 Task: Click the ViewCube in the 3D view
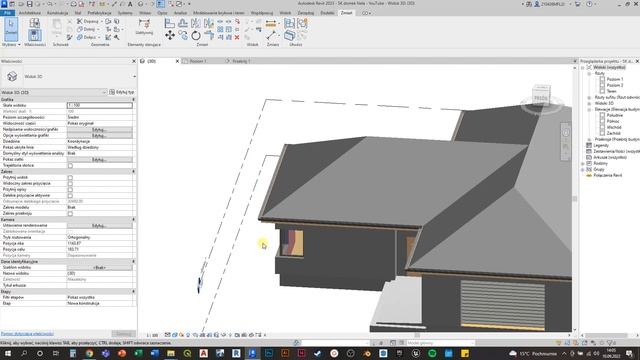[x=541, y=95]
